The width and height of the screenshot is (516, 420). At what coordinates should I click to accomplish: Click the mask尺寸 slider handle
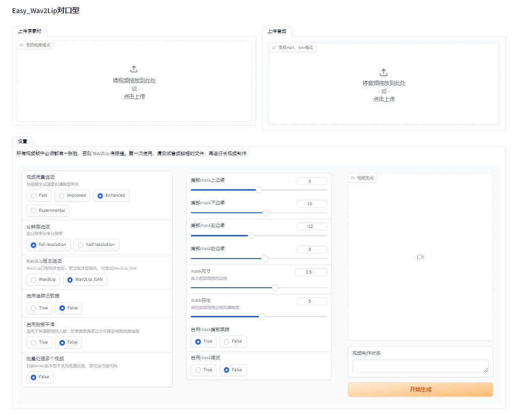(275, 288)
